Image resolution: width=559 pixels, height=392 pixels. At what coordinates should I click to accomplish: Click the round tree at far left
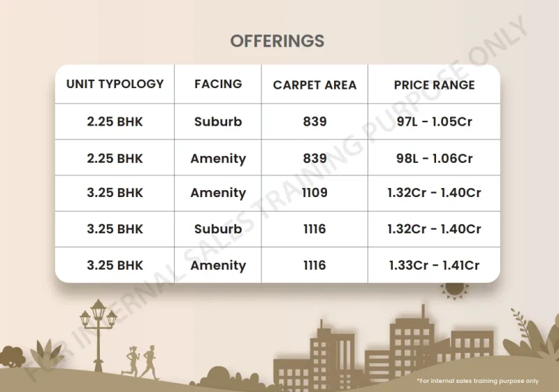13,356
